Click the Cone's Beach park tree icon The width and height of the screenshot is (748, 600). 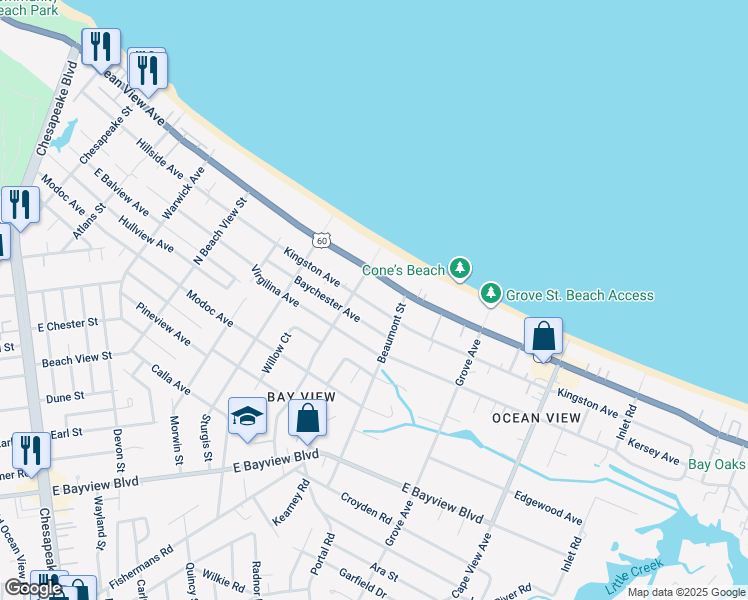pyautogui.click(x=459, y=268)
